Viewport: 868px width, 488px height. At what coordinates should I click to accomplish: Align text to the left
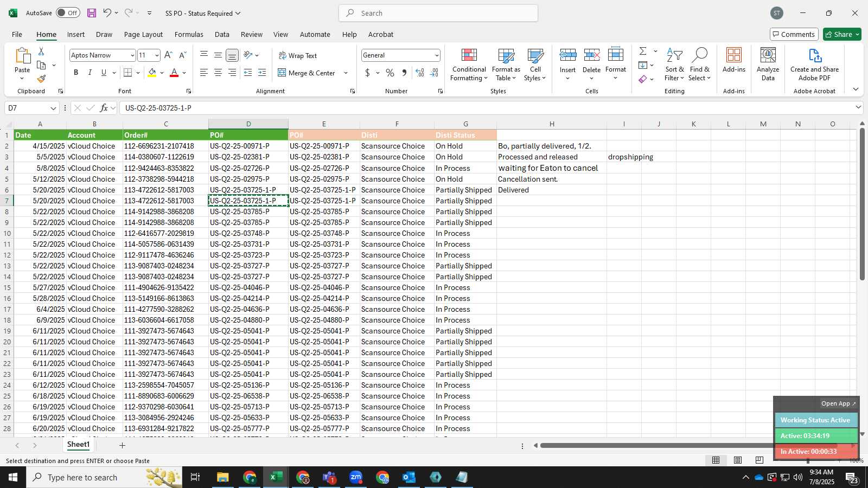(204, 73)
